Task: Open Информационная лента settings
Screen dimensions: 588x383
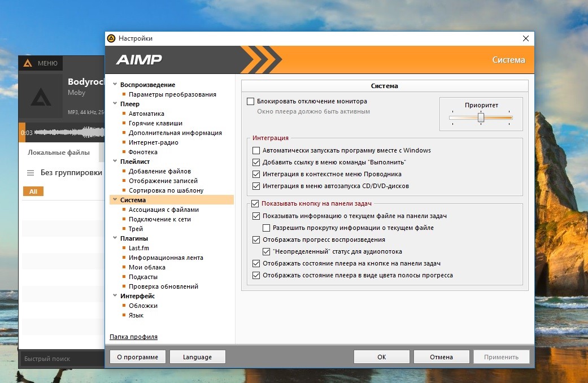Action: pos(165,258)
